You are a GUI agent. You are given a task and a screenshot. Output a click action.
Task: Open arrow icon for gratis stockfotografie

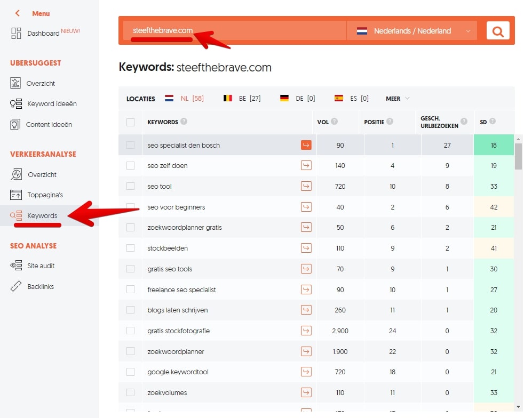[306, 331]
